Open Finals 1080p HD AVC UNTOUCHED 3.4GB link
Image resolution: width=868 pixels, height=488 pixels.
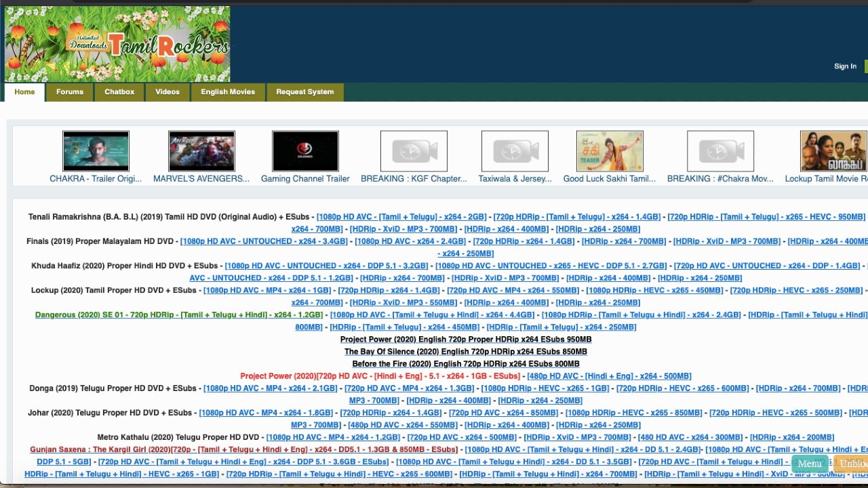coord(264,241)
